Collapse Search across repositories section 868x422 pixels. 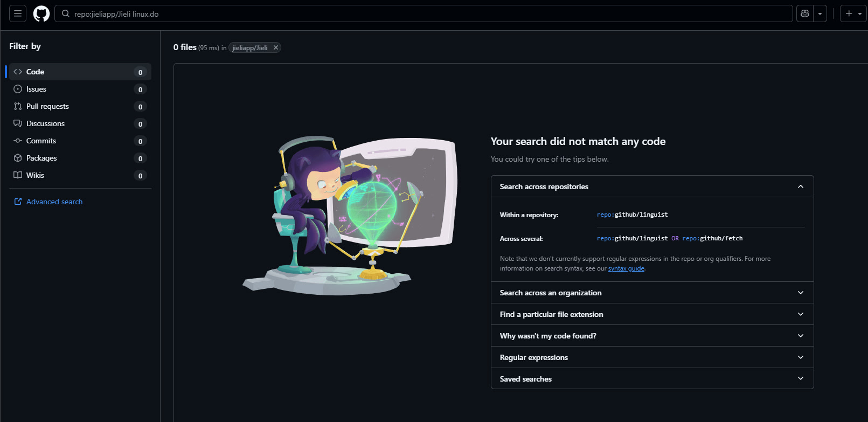652,186
